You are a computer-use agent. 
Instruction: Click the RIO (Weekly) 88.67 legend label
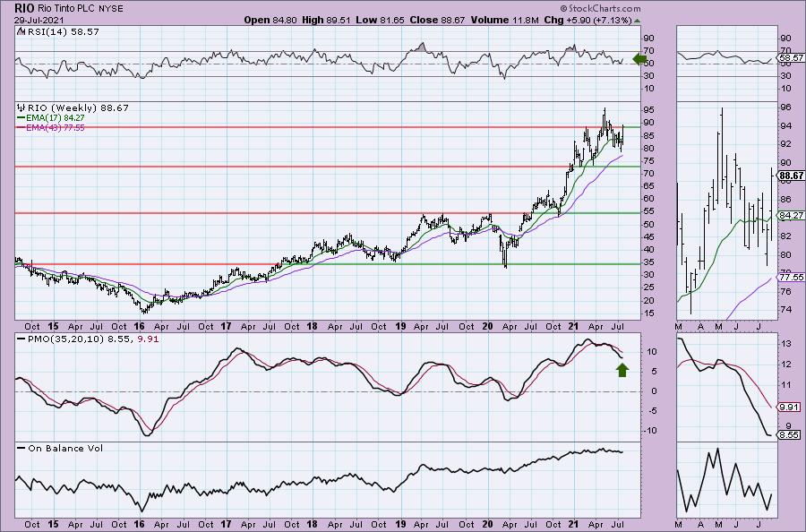point(77,108)
